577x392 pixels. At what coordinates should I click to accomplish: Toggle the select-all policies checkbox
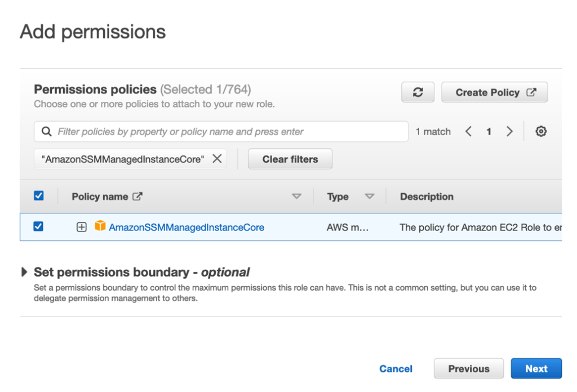pos(39,195)
